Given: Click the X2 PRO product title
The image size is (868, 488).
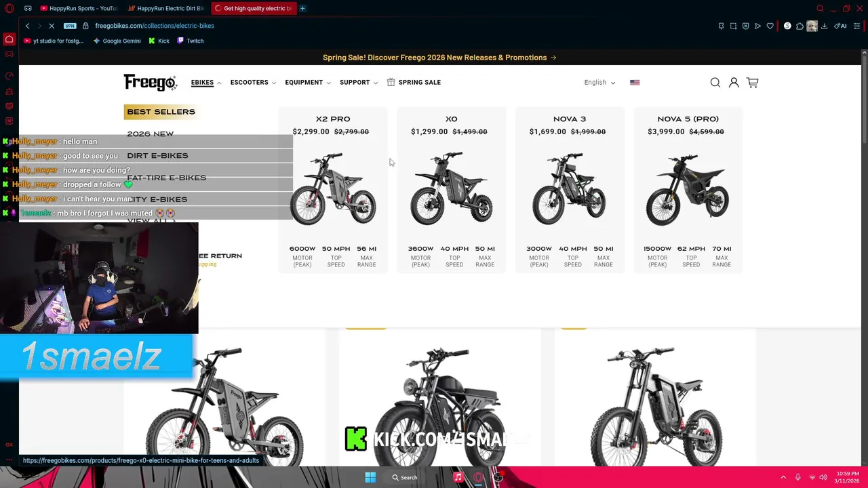Looking at the screenshot, I should [333, 119].
